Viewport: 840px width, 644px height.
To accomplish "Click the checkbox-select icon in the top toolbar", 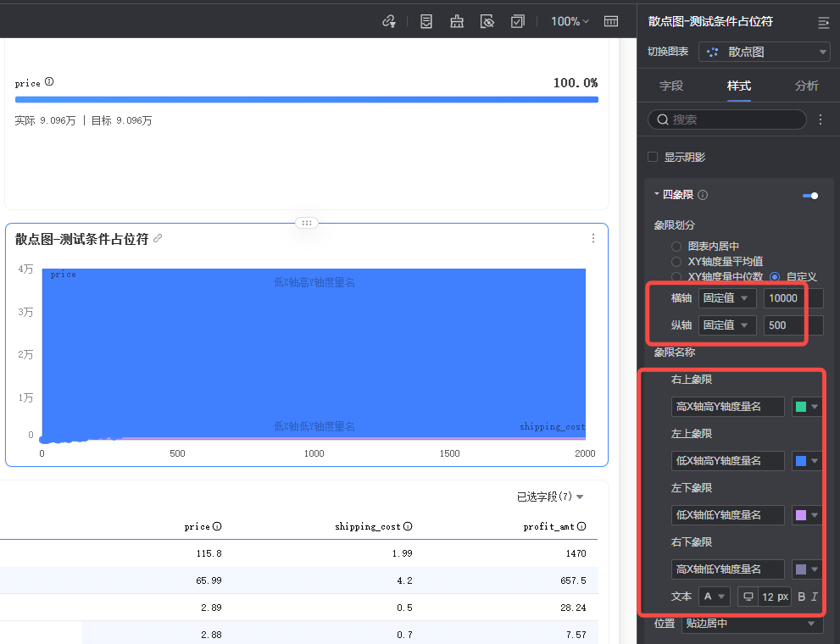I will (518, 21).
